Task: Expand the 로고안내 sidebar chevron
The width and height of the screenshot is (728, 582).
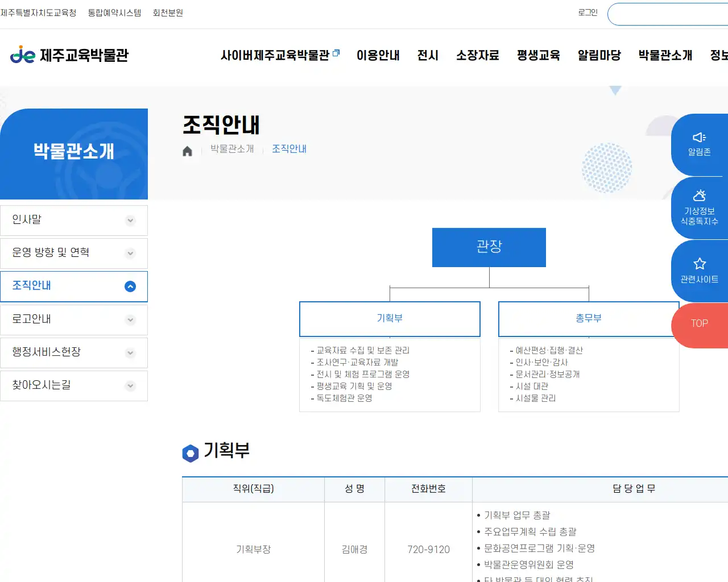Action: 130,320
